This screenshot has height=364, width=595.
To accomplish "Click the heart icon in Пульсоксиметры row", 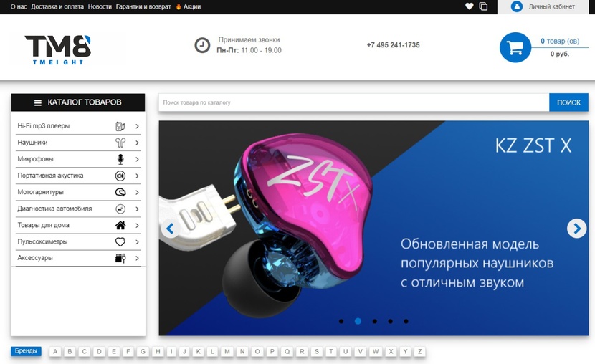I will pos(120,241).
